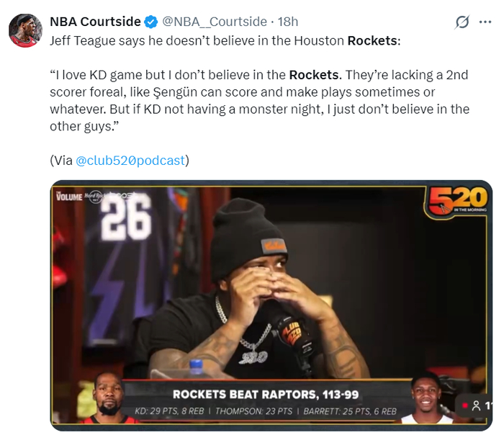Open the 18h timestamp permalink
The width and height of the screenshot is (504, 435).
288,22
